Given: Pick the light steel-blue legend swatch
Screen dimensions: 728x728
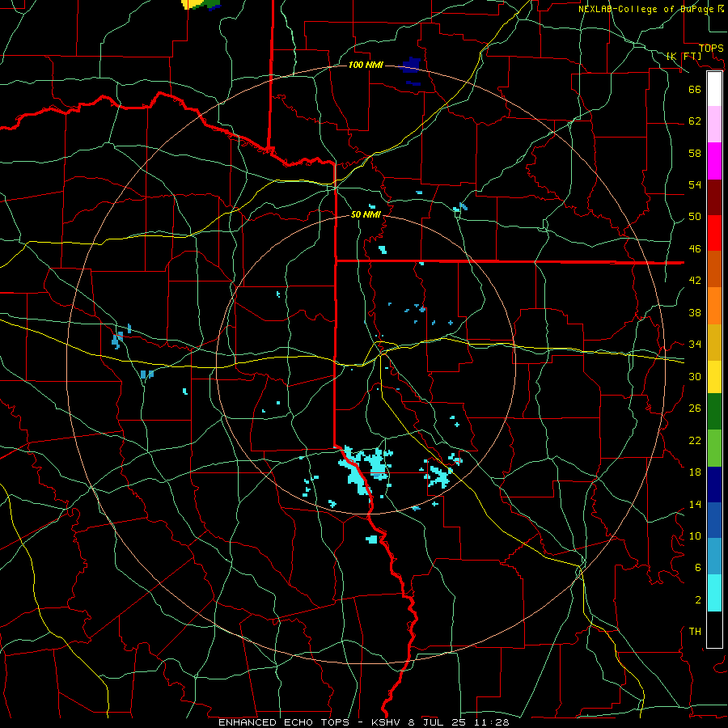Looking at the screenshot, I should (x=714, y=556).
